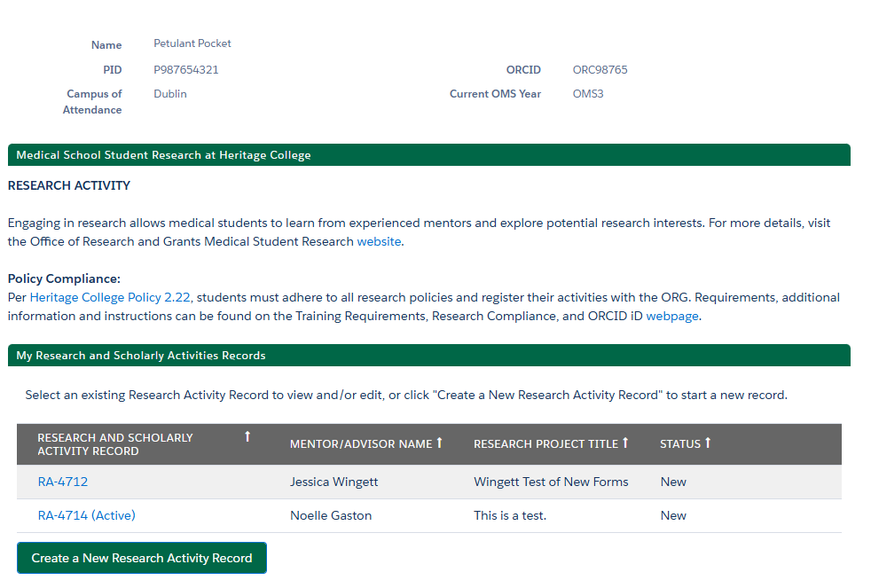Viewport: 871px width, 588px height.
Task: Click the New status of RA-4712
Action: [x=672, y=482]
